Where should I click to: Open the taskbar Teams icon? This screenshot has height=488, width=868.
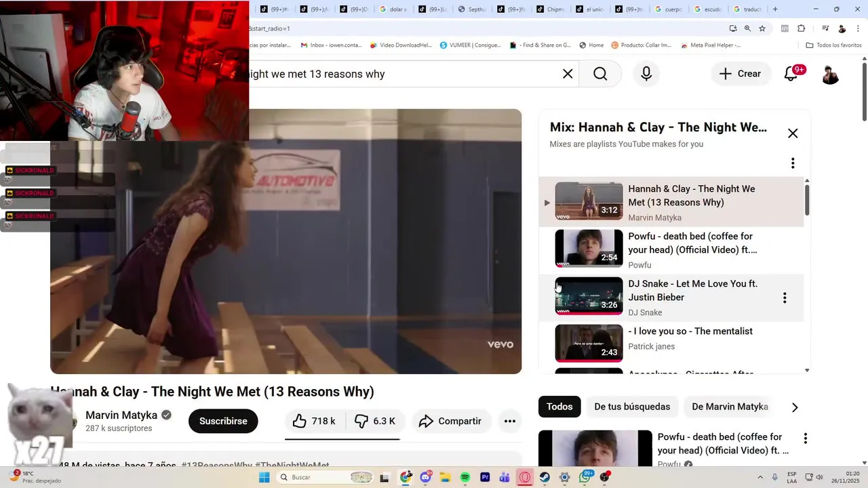(x=505, y=477)
